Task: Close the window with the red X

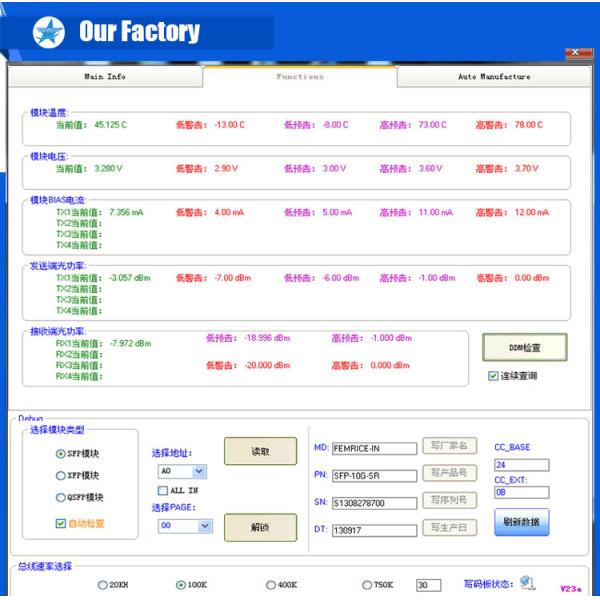Action: point(579,53)
